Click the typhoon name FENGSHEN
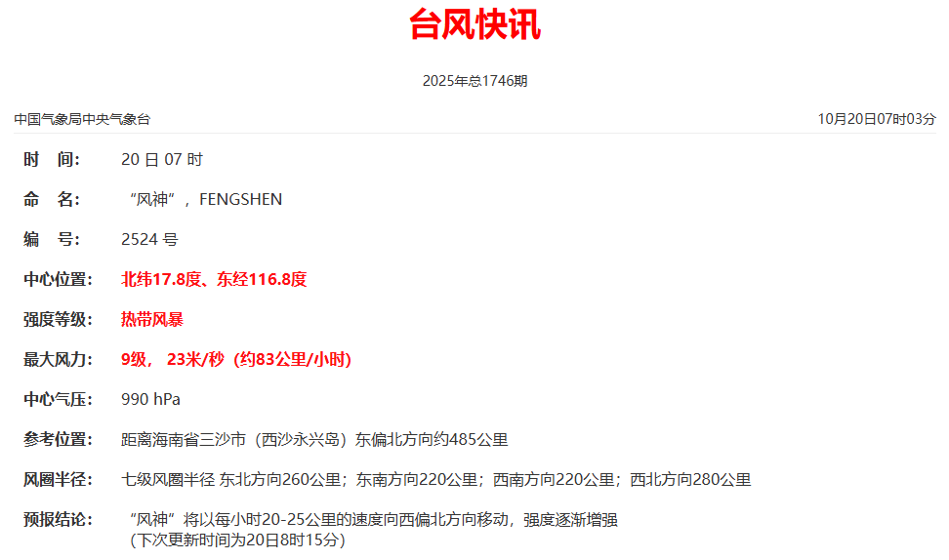Screen dimensions: 949x560 click(240, 200)
